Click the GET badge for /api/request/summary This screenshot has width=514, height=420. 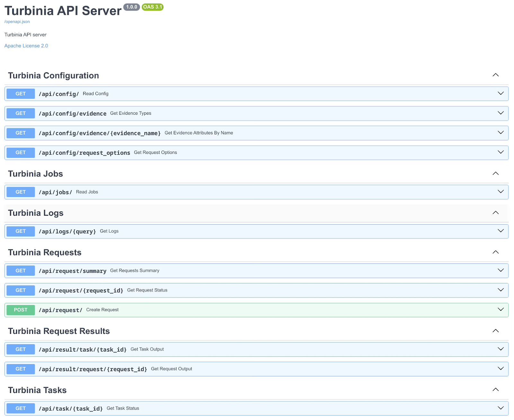[x=21, y=271]
